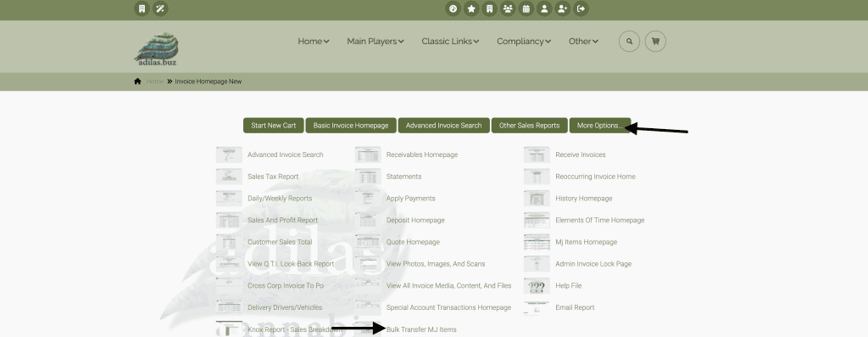Click the search magnifier icon
868x337 pixels.
(x=630, y=41)
